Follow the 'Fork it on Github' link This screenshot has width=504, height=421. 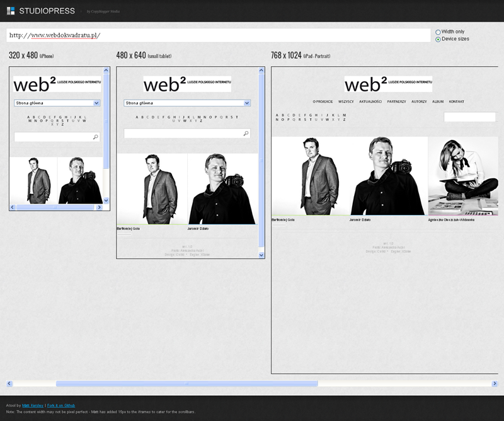61,405
